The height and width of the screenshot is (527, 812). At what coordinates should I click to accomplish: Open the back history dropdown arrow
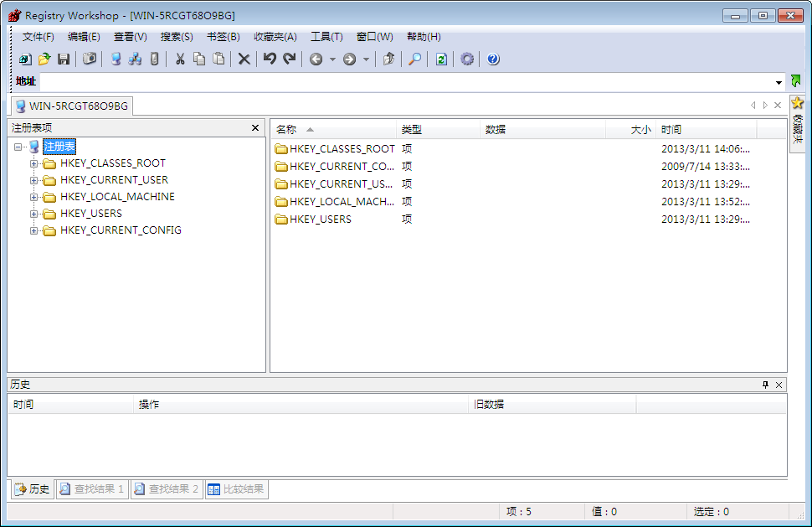(x=332, y=59)
